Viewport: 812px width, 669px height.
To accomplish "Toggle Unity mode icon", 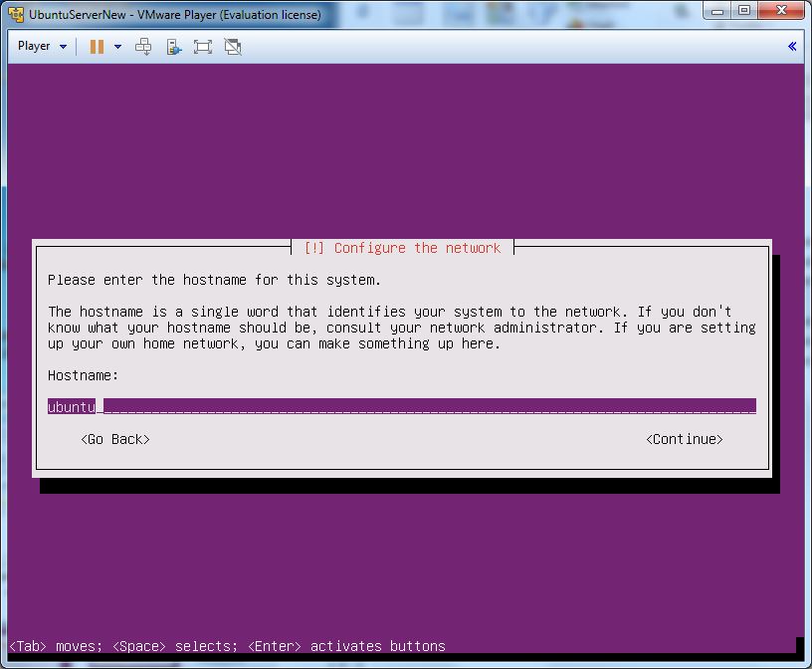I will [233, 47].
